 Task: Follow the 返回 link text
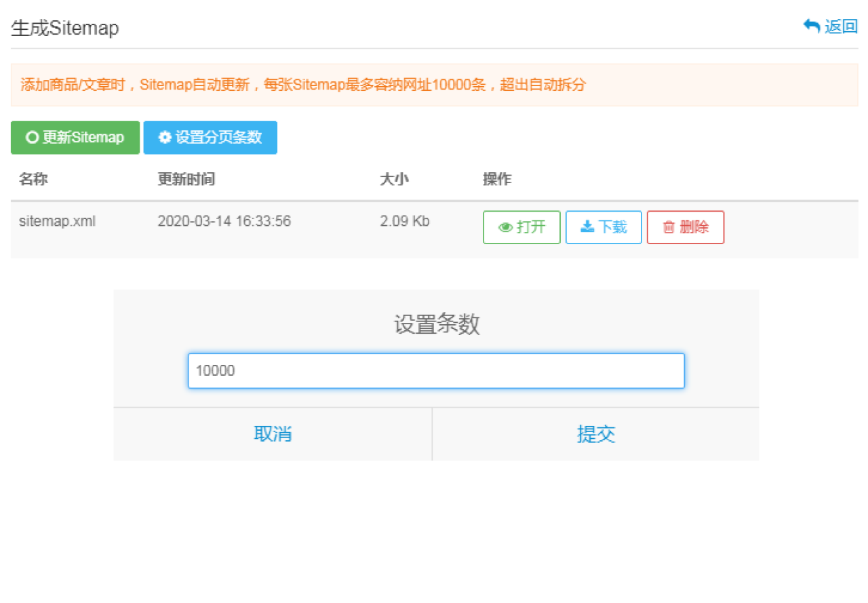pyautogui.click(x=841, y=27)
